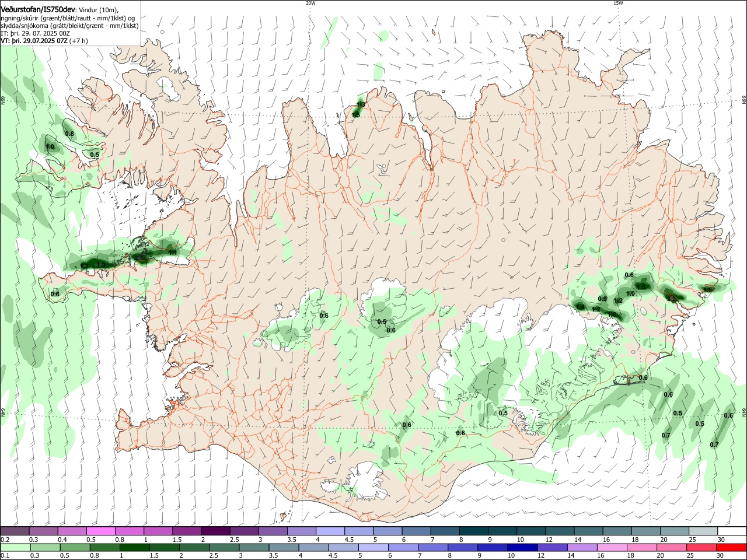Pick the upper-scale light blue swatch between 4 and 4.5

coord(330,531)
